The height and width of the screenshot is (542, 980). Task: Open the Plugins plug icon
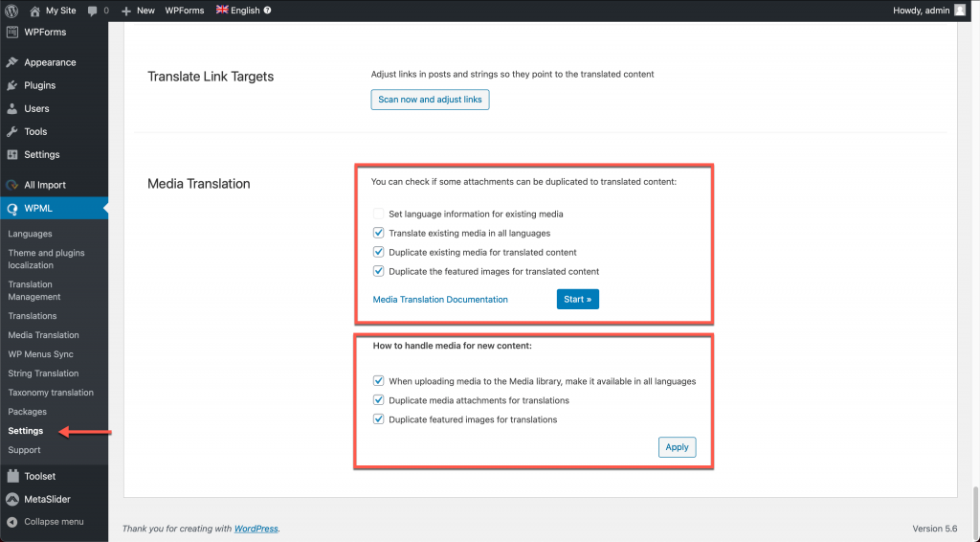coord(11,85)
